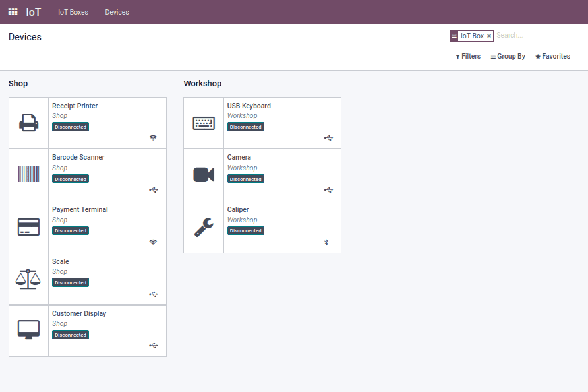The image size is (588, 392).
Task: Open the Payment Terminal device name
Action: 80,209
